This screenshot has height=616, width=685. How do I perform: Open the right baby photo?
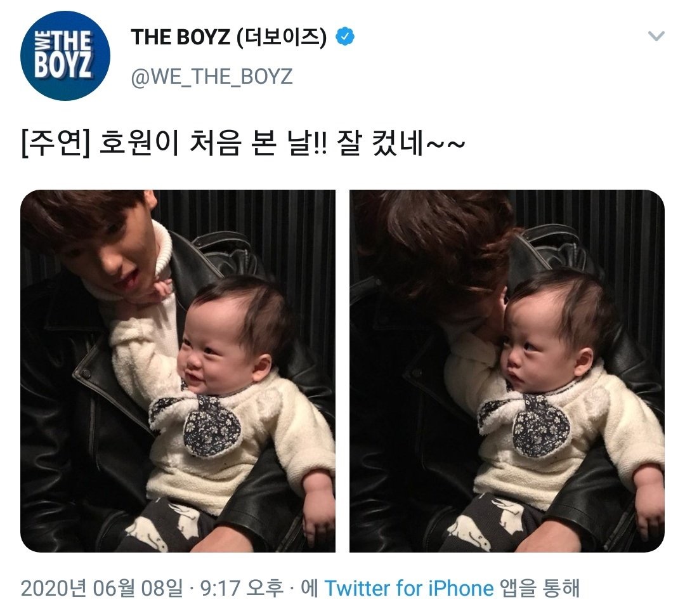pyautogui.click(x=507, y=371)
